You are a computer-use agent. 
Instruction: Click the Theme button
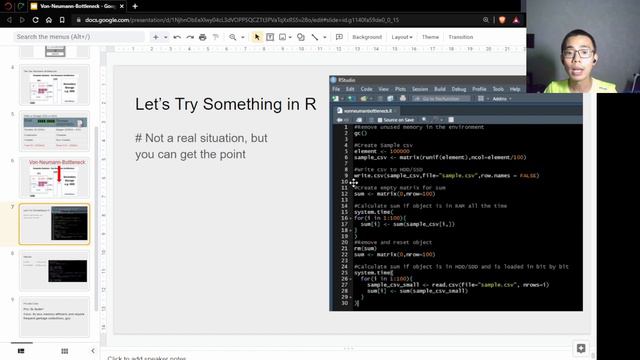[430, 37]
